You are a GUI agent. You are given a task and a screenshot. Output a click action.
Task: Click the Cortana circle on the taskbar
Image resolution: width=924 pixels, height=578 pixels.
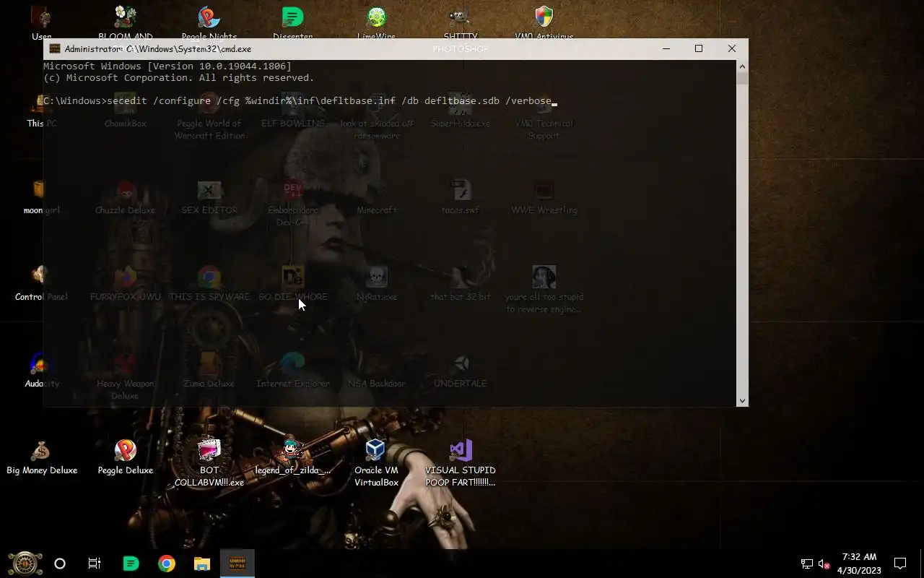60,564
